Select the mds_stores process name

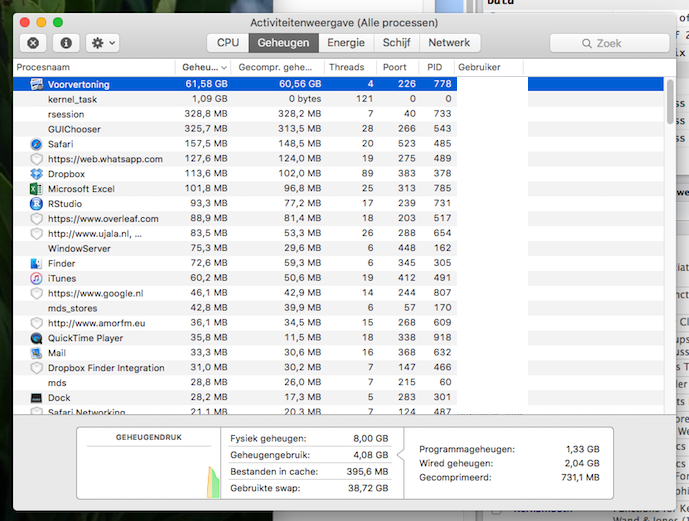coord(73,308)
